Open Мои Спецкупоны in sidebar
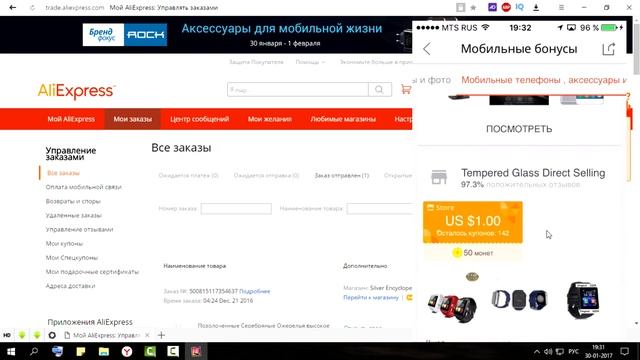The image size is (640, 360). click(72, 258)
